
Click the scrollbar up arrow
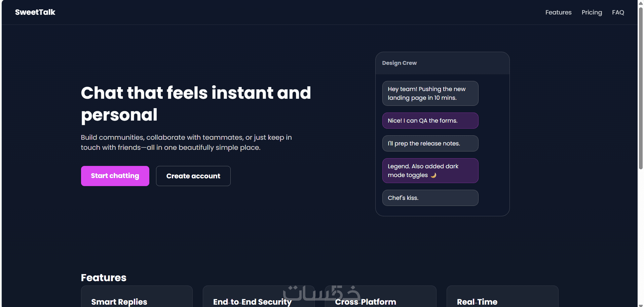641,2
